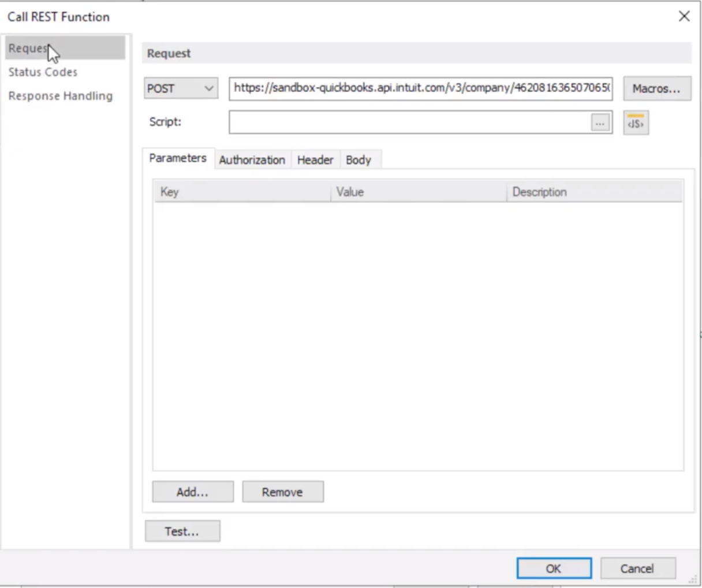Open the Body tab
The image size is (702, 588).
click(359, 160)
